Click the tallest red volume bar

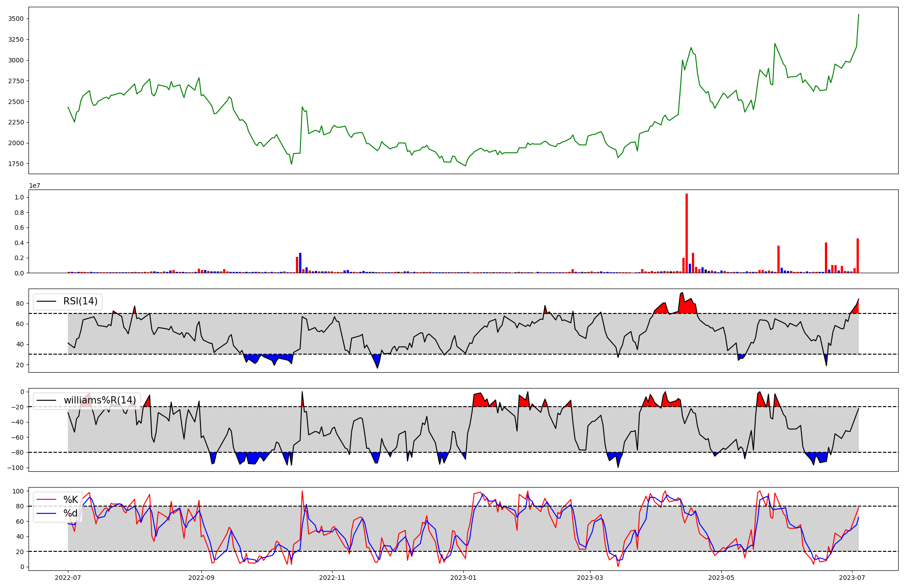tap(686, 233)
